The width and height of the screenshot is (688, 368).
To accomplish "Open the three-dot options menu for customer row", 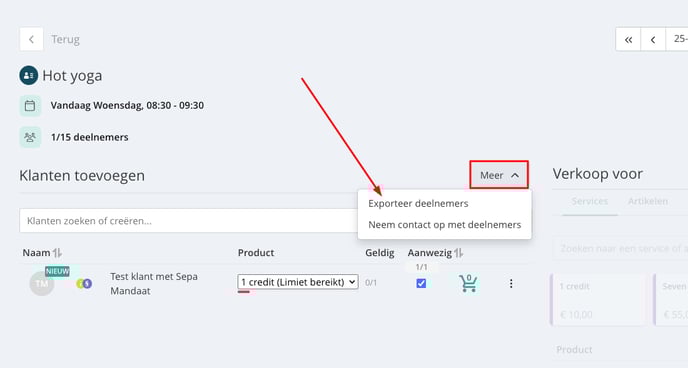I will 511,284.
